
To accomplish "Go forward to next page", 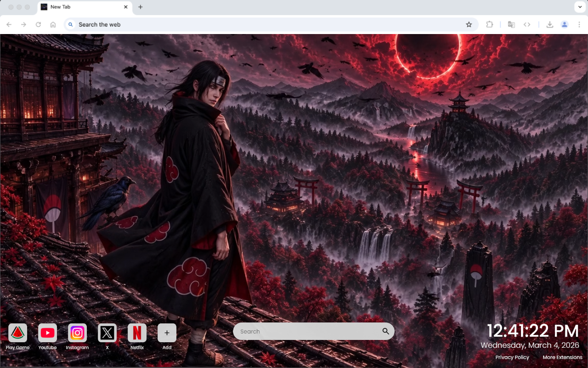I will coord(24,24).
